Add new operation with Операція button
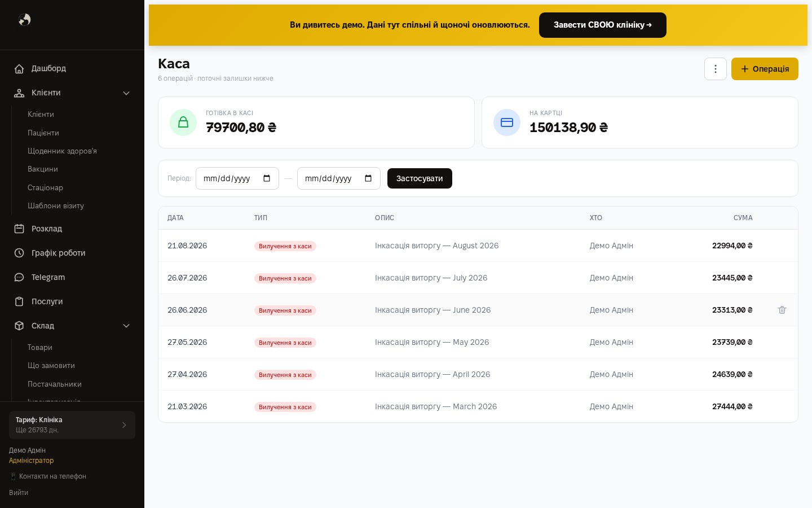Screen dimensions: 812x508 coord(765,69)
